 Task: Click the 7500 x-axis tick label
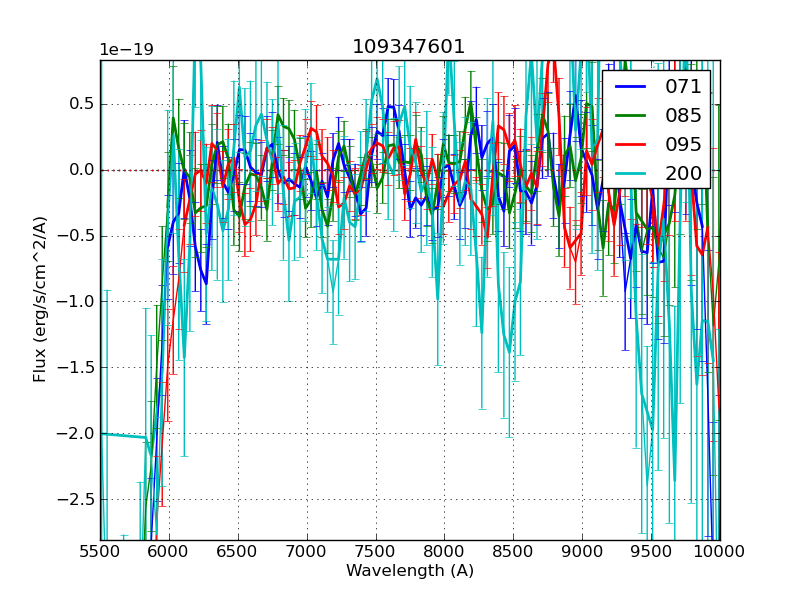click(376, 551)
